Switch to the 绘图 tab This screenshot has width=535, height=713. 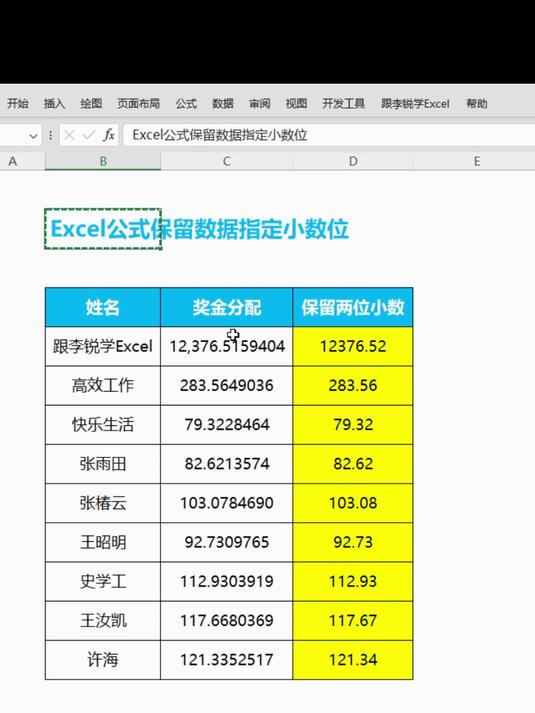coord(91,104)
